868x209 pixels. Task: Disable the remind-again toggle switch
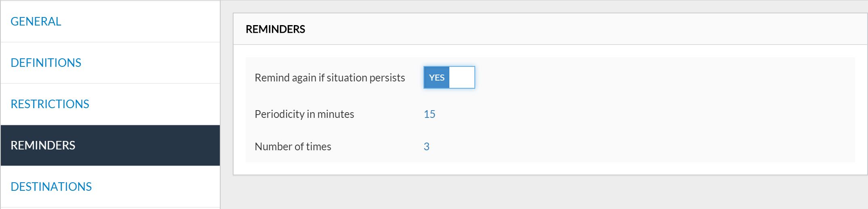click(449, 77)
